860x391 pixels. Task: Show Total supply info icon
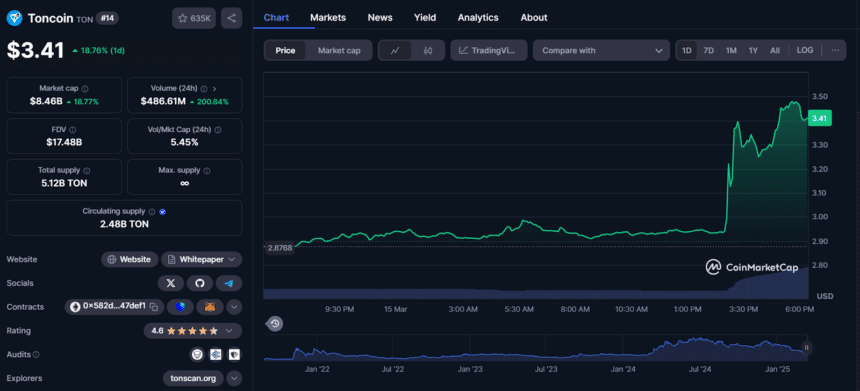click(87, 171)
